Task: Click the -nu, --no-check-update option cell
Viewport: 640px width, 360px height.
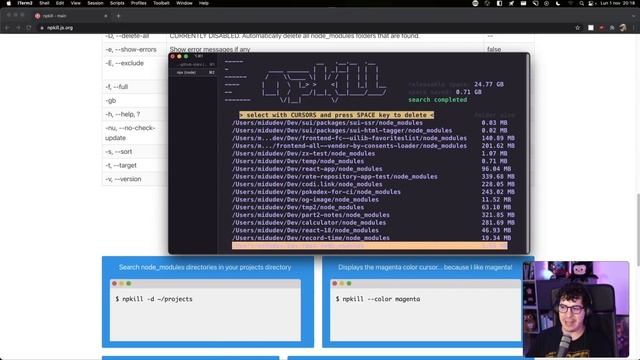Action: 134,133
